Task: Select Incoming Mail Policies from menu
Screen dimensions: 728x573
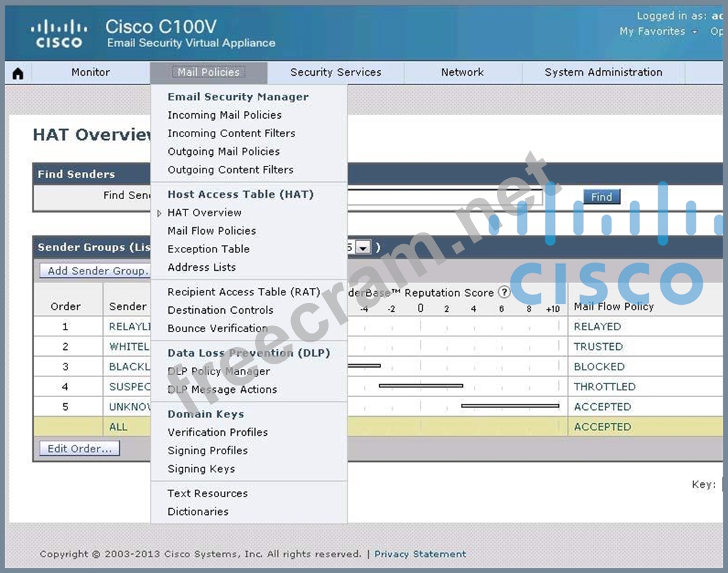Action: pyautogui.click(x=224, y=115)
